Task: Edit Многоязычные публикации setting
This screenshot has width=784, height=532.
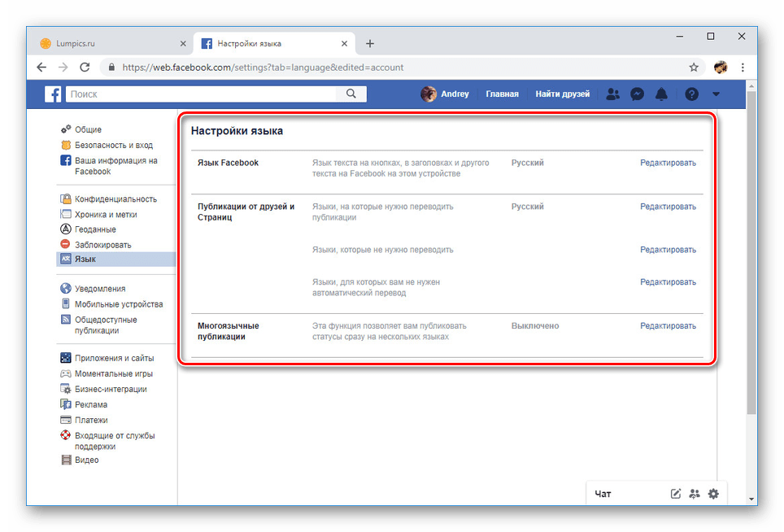Action: point(668,326)
